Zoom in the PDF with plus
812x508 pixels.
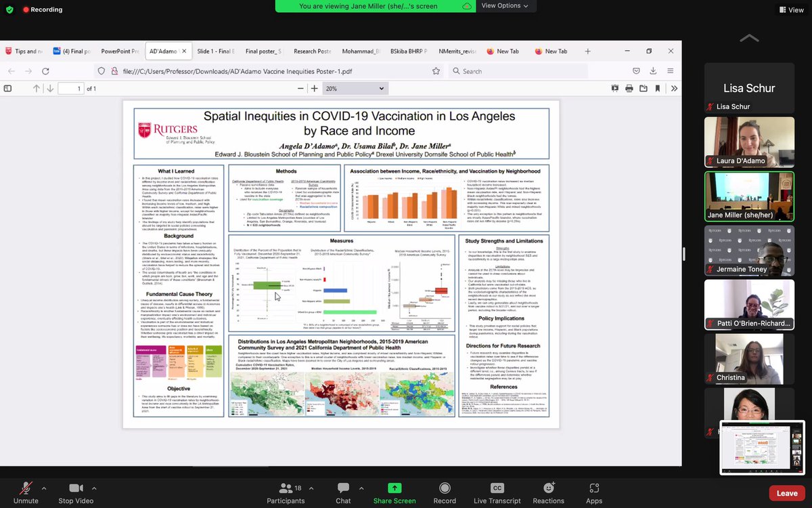point(314,88)
